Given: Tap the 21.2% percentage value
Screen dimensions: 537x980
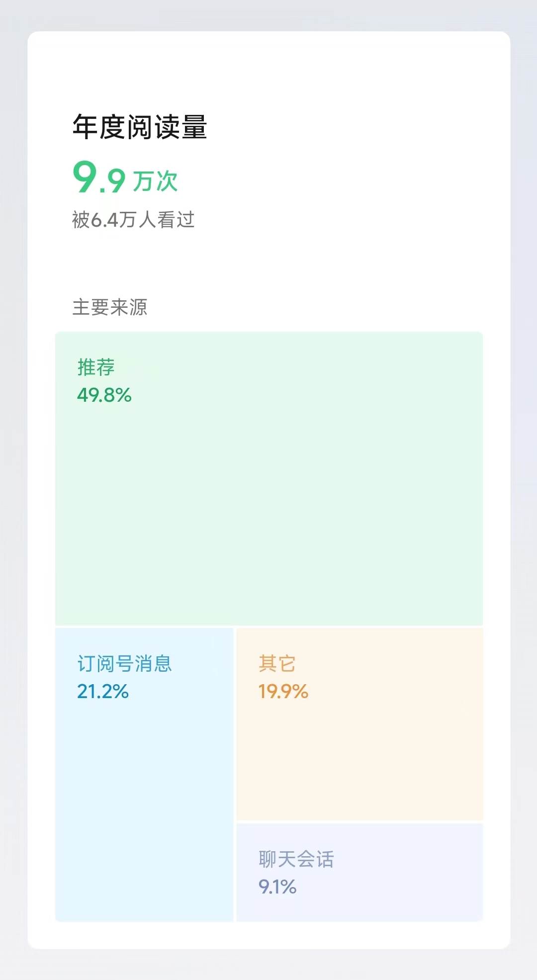Looking at the screenshot, I should pos(103,692).
